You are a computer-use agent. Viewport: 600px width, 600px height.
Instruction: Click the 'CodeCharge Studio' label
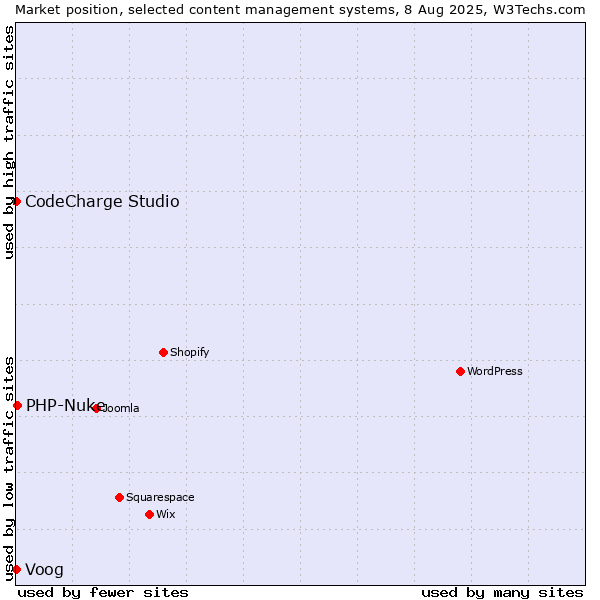(x=102, y=202)
